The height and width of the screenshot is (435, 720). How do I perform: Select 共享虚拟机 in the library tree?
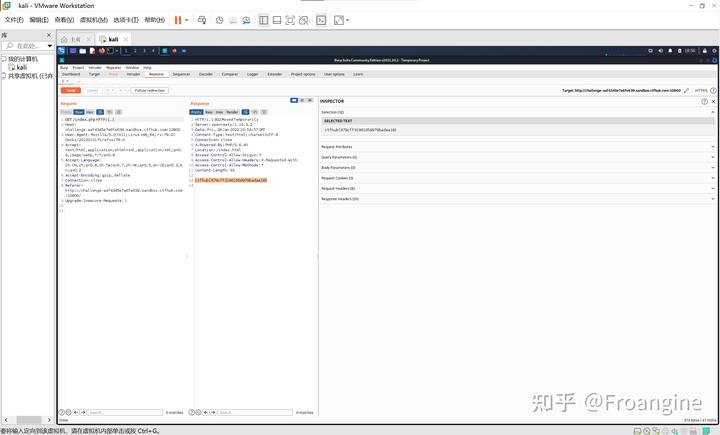30,76
